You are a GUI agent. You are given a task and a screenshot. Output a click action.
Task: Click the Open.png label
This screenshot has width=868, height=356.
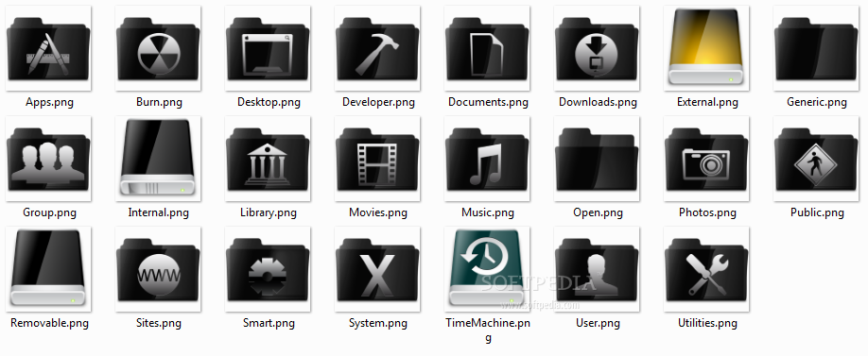pyautogui.click(x=598, y=212)
